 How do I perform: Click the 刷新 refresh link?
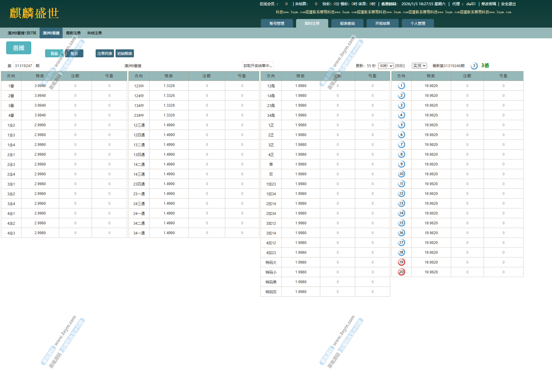point(400,66)
